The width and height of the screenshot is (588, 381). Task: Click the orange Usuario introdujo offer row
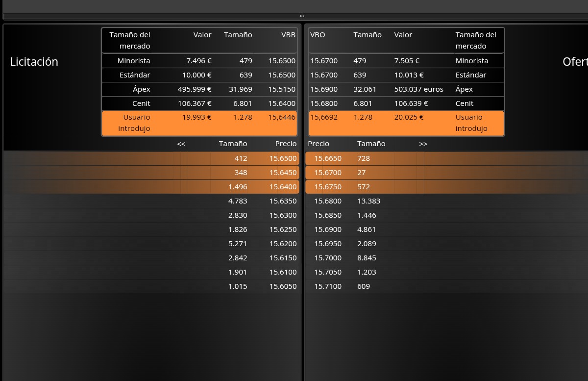[x=406, y=123]
